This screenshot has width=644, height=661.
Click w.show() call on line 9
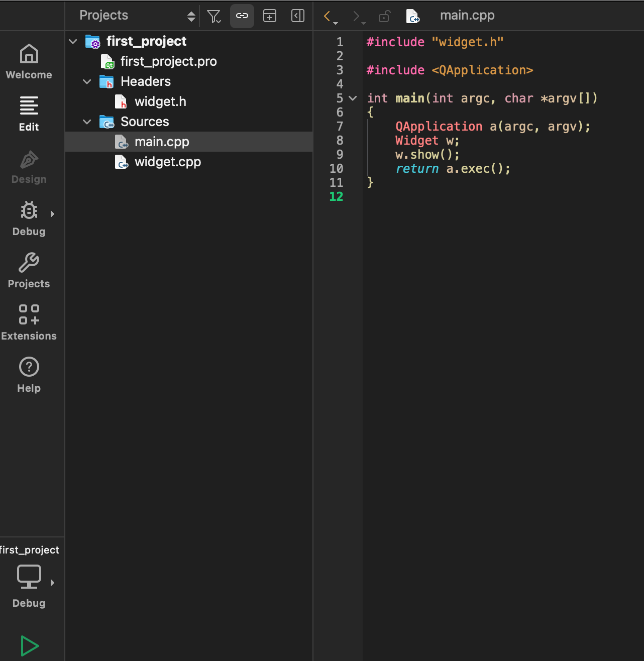click(x=427, y=154)
